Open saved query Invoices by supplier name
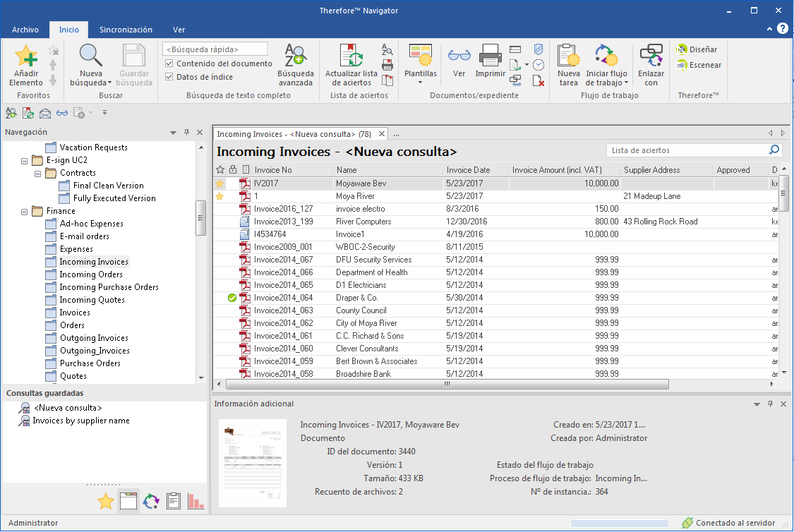 [x=81, y=421]
